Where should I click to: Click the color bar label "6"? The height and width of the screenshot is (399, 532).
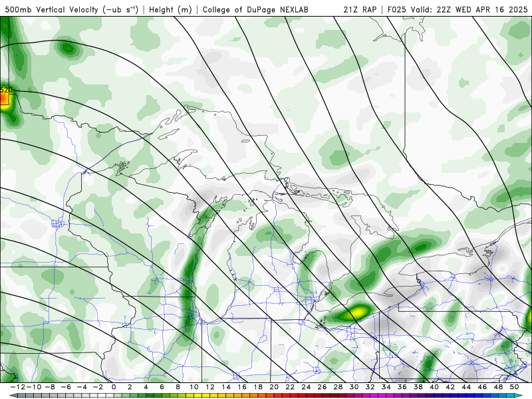click(162, 387)
